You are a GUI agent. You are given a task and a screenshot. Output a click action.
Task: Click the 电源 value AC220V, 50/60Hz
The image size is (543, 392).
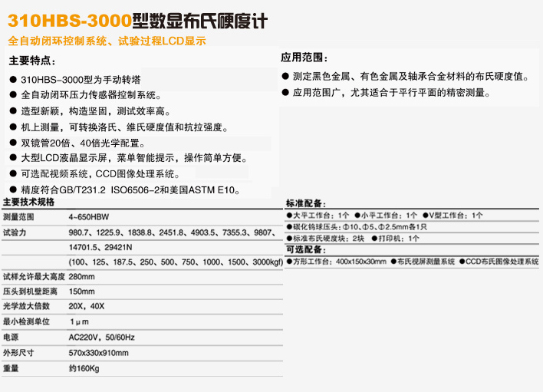pyautogui.click(x=102, y=337)
